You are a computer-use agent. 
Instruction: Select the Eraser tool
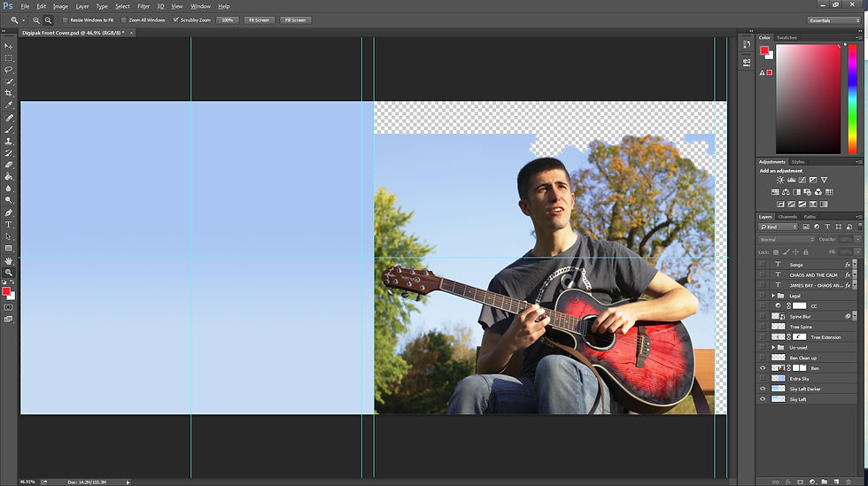tap(8, 165)
